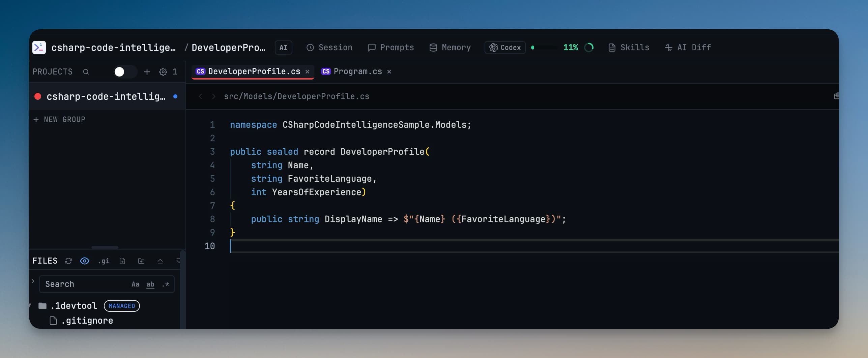Screen dimensions: 868x358
Task: Click the namespace keyword on line 1
Action: pos(254,125)
